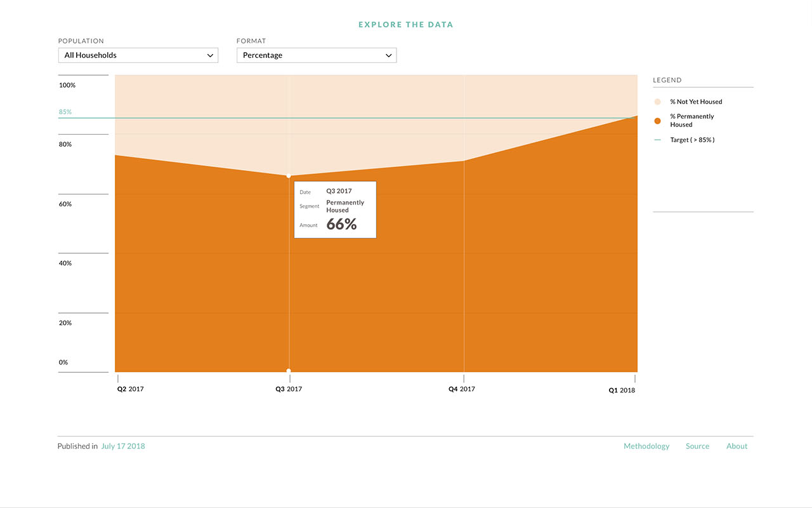812x508 pixels.
Task: Open the Percentage format dropdown
Action: tap(316, 55)
